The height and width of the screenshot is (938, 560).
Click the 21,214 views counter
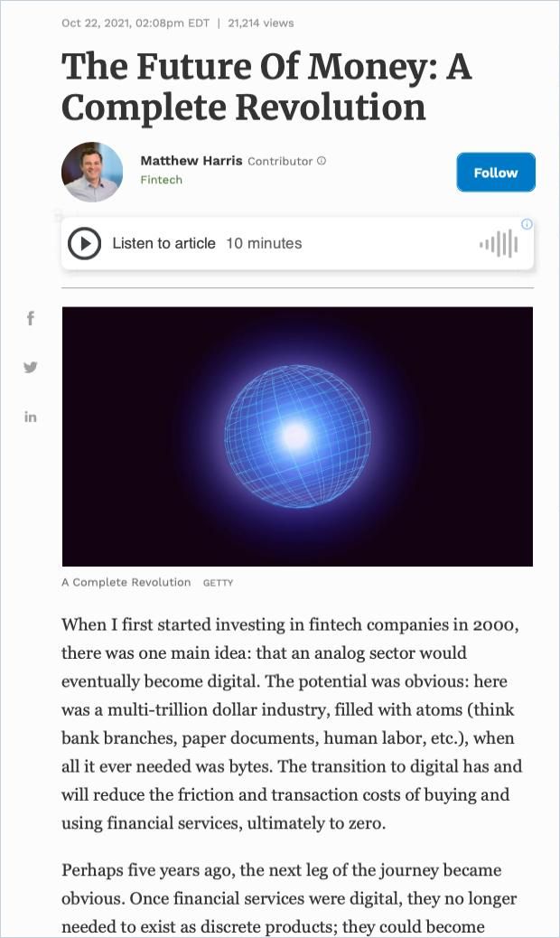pyautogui.click(x=260, y=23)
